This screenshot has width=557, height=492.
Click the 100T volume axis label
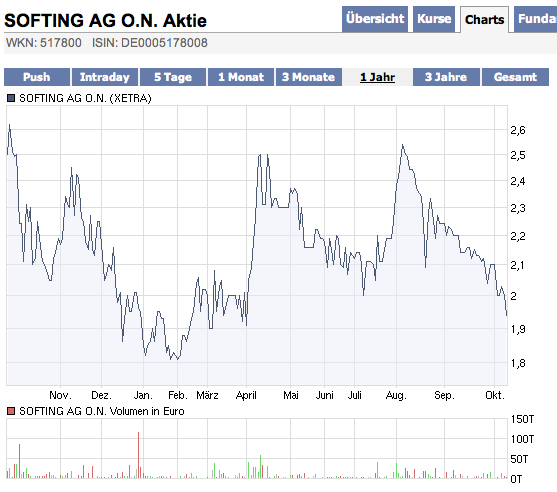(522, 439)
